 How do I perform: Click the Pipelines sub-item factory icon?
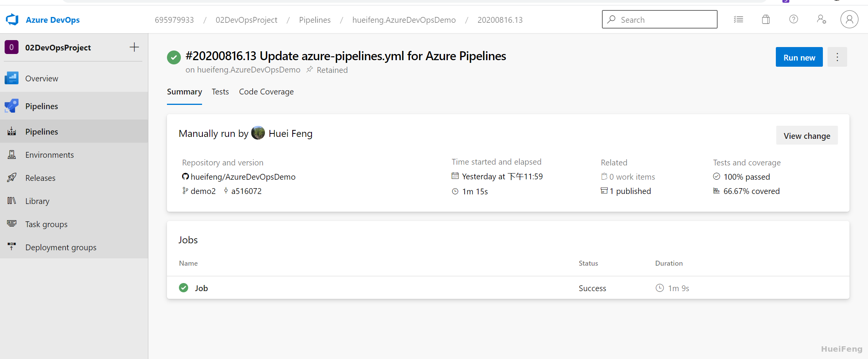[x=12, y=131]
